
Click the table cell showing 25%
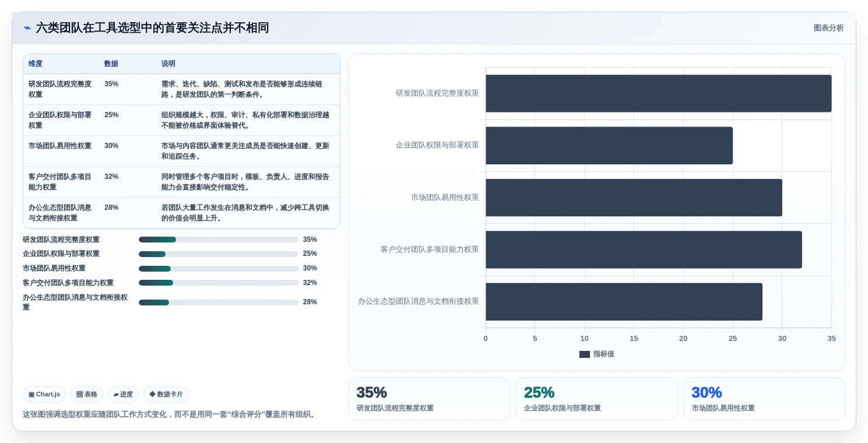coord(111,115)
